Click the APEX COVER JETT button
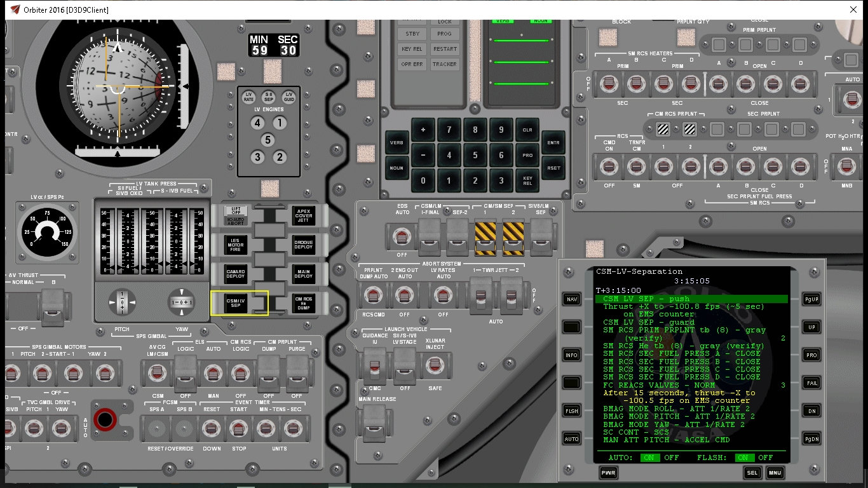Screen dimensions: 868x488 tap(304, 216)
